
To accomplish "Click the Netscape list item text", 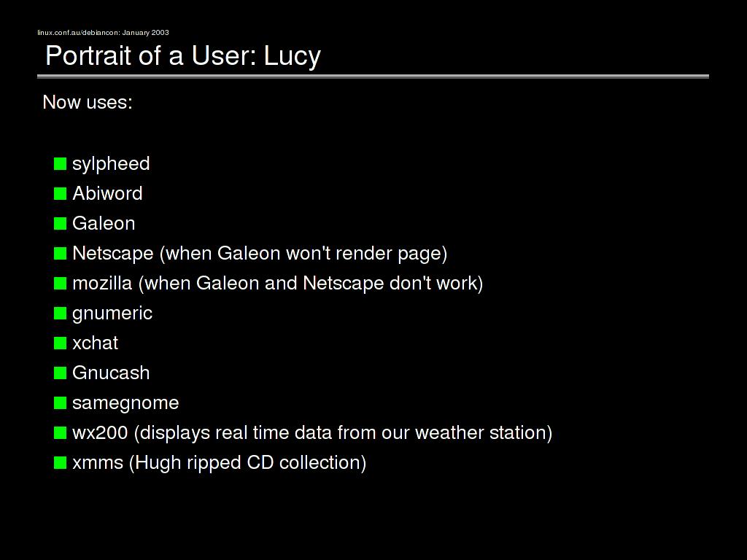I will pos(260,253).
